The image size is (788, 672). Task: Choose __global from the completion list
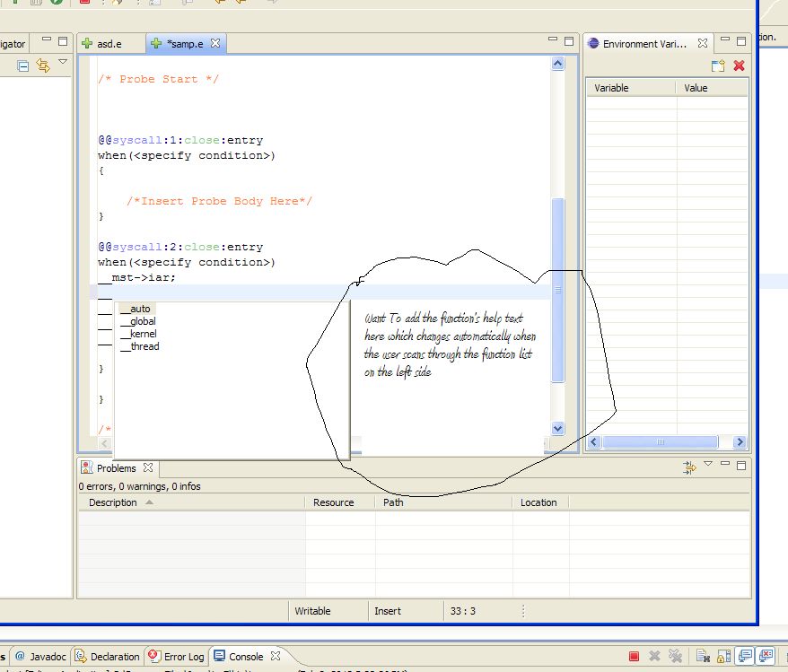[138, 321]
